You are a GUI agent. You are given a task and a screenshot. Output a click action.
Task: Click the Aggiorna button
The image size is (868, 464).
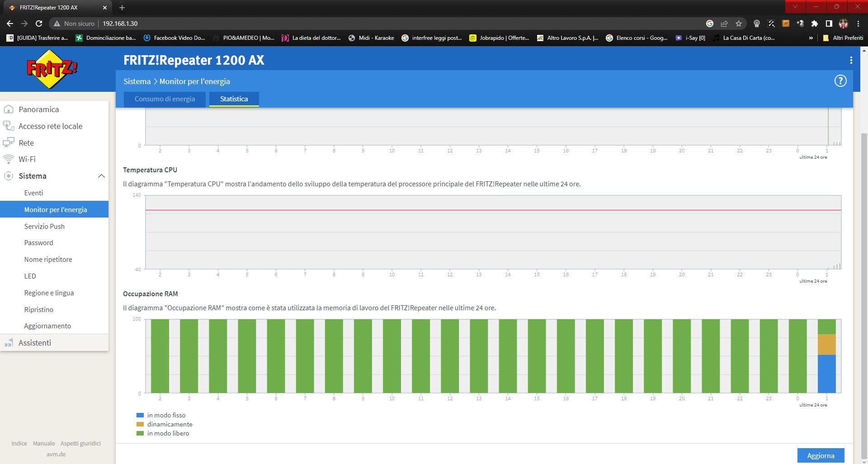(x=821, y=455)
